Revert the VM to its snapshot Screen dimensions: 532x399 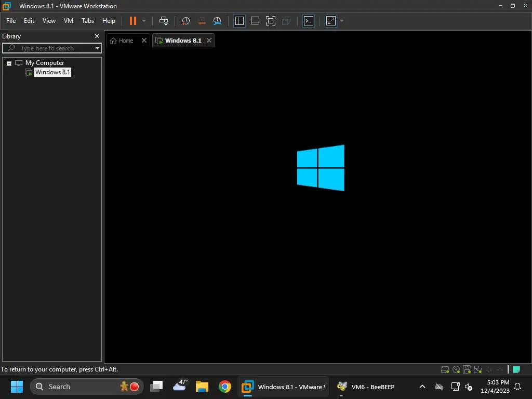(x=202, y=21)
